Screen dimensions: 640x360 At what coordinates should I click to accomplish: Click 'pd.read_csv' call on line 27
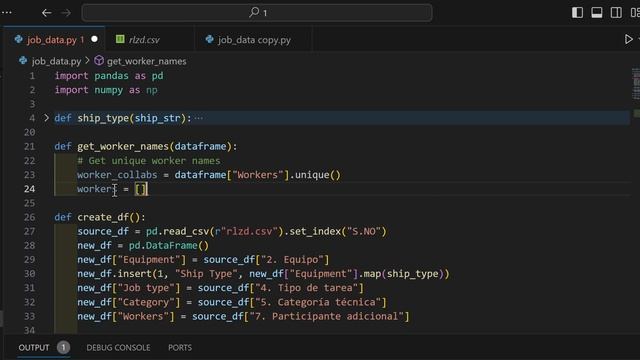(178, 231)
